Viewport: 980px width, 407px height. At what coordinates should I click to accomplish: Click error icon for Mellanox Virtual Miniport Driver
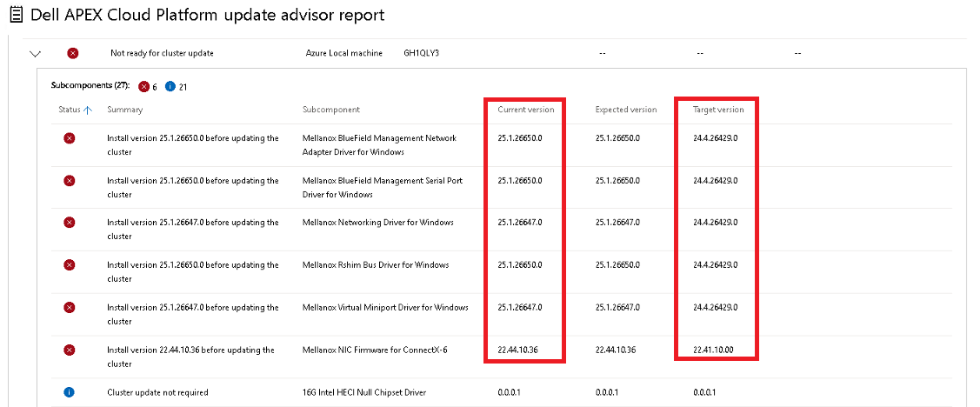(x=70, y=308)
